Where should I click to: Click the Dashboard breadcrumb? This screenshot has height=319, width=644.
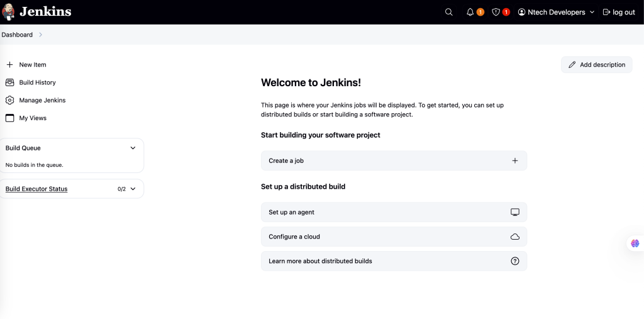[x=17, y=35]
